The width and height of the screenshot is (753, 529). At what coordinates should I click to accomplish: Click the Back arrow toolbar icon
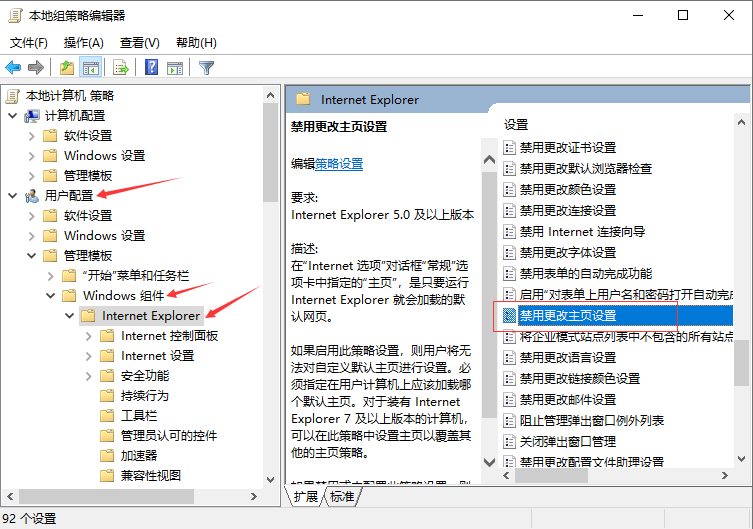(x=13, y=68)
